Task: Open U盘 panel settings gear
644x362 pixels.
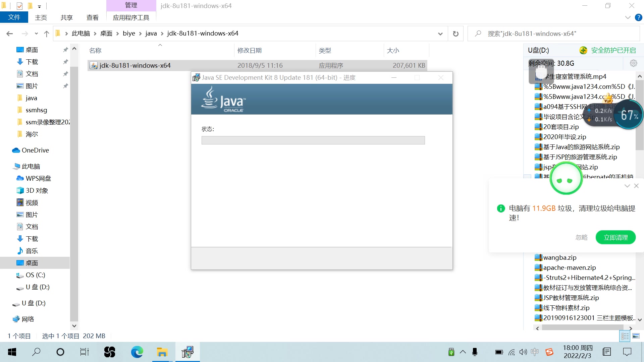Action: point(633,63)
